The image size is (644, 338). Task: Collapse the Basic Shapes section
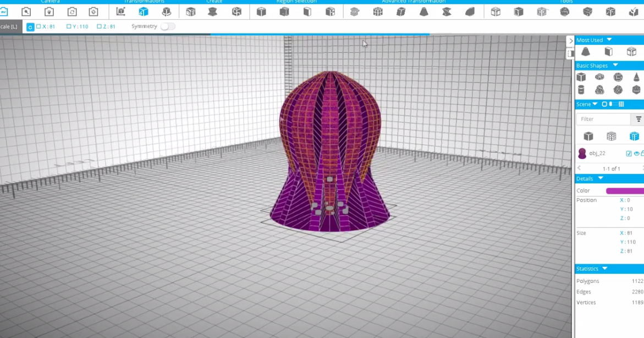[x=615, y=65]
